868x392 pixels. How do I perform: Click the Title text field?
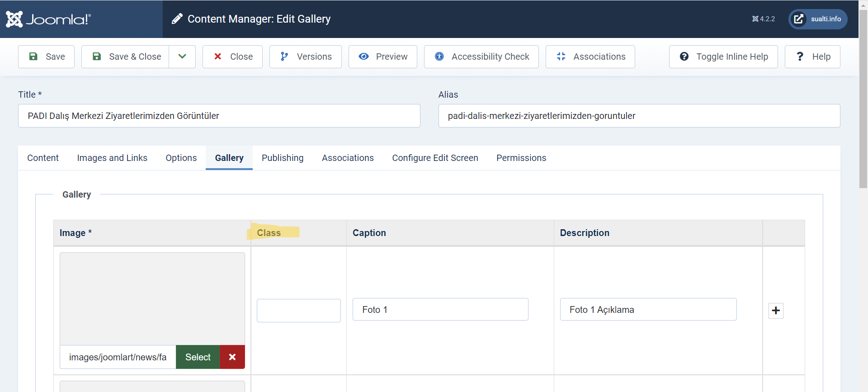(219, 116)
